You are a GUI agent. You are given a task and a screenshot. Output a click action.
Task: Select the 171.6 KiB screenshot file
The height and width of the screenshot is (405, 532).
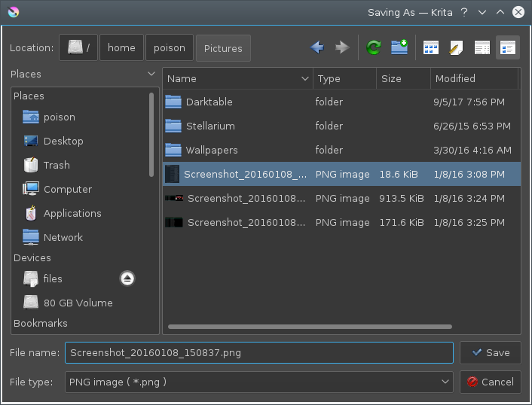341,222
